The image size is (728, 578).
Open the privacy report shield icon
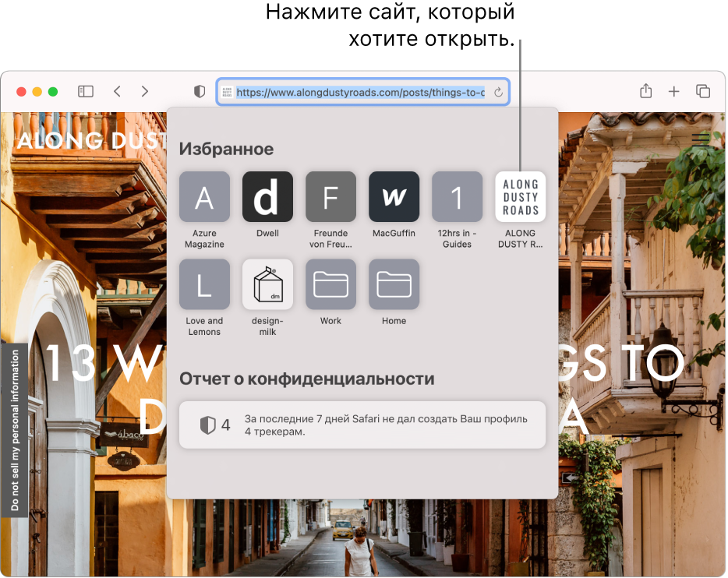pos(200,92)
